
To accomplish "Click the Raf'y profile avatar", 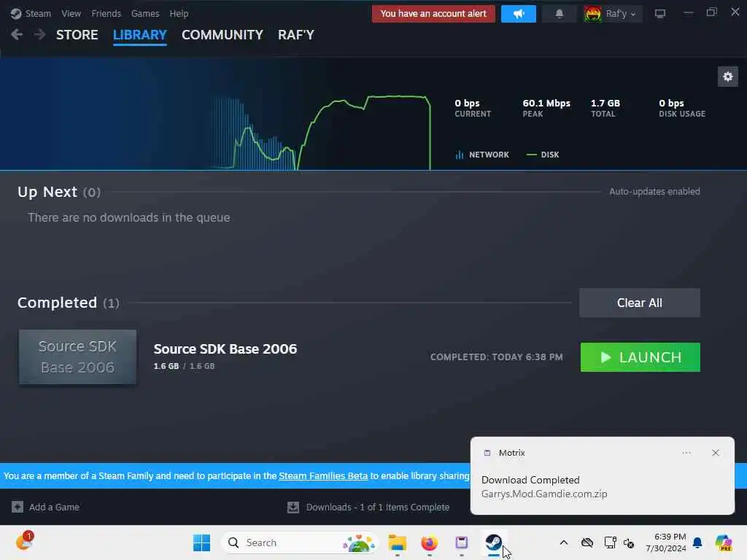I will click(x=593, y=14).
